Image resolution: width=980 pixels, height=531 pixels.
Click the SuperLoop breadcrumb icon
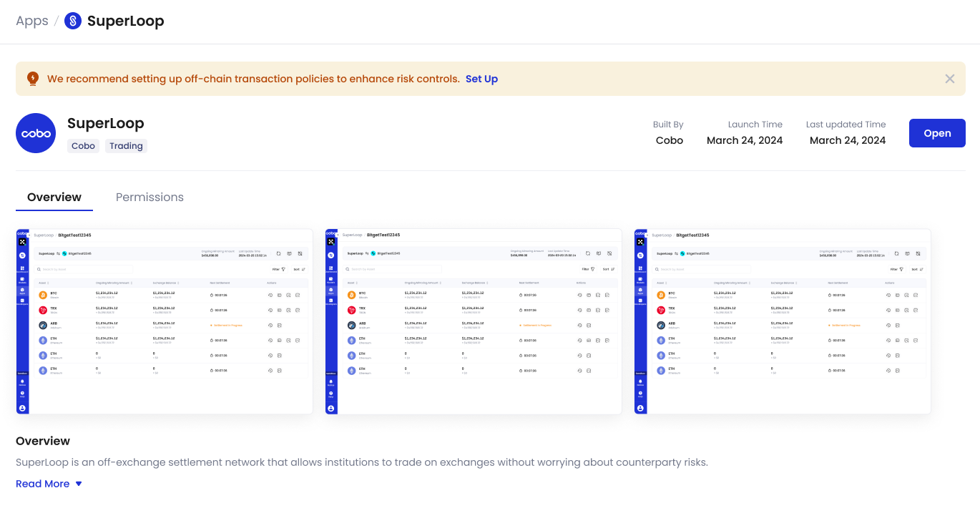73,21
